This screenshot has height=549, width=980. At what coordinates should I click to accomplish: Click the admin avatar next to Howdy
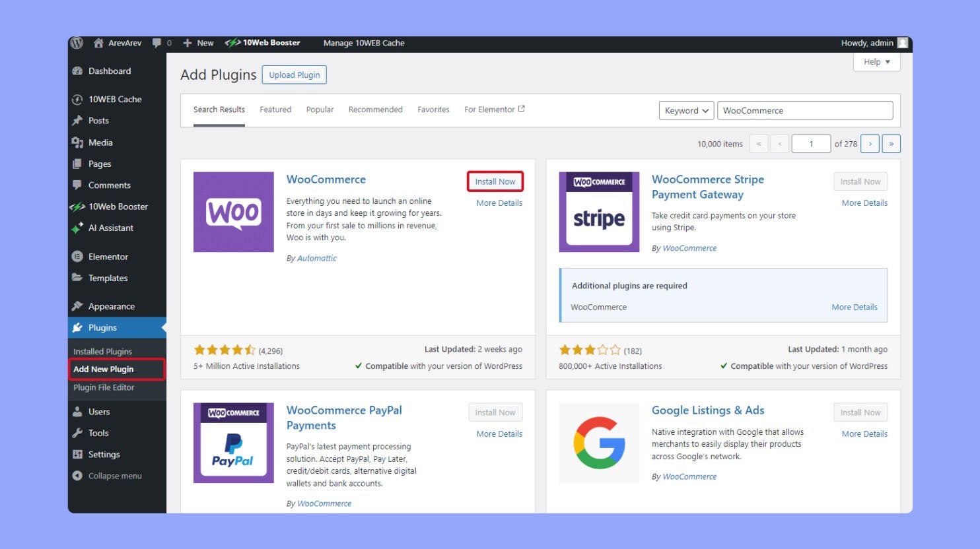(x=902, y=42)
